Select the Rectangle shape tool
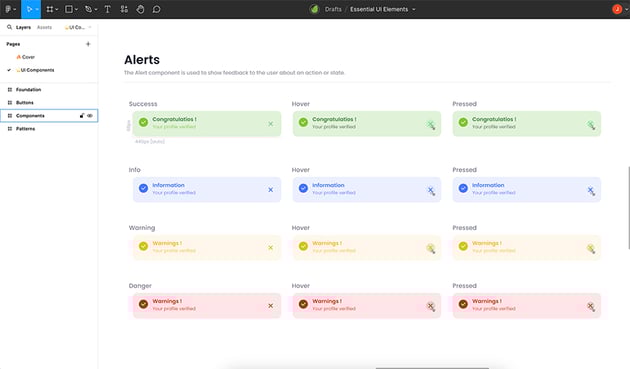The image size is (630, 369). click(x=69, y=9)
